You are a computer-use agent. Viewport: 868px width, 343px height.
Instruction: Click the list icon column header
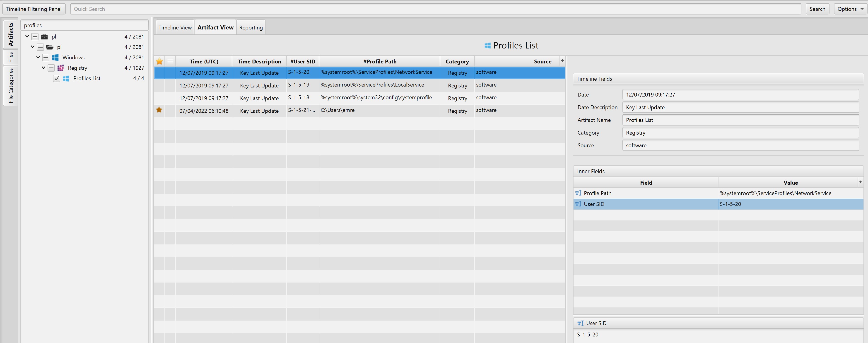[x=170, y=61]
